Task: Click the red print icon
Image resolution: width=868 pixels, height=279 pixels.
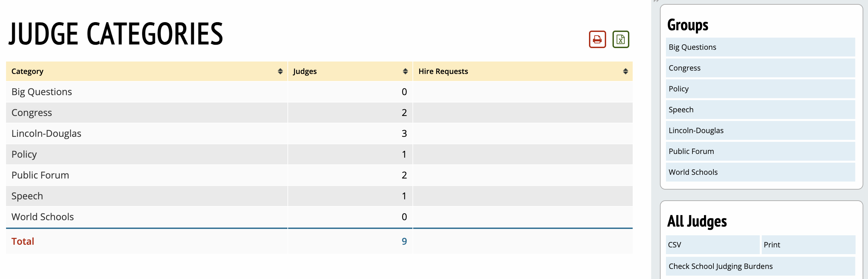Action: click(x=597, y=39)
